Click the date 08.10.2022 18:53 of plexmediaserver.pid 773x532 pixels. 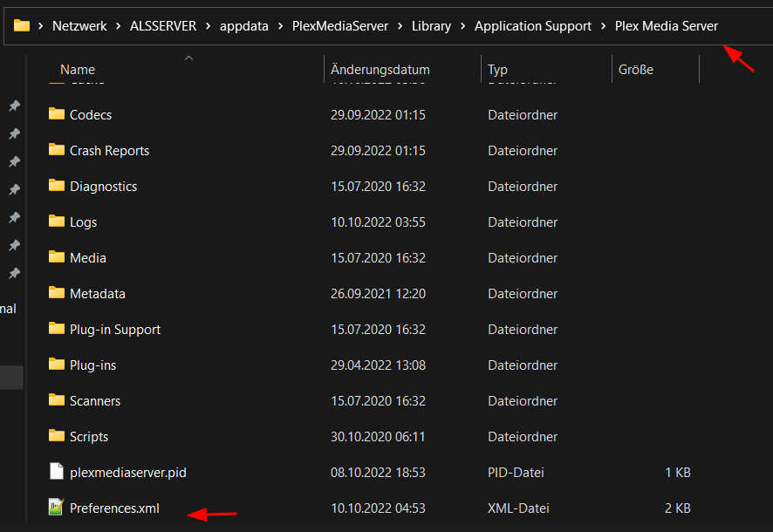(x=378, y=473)
